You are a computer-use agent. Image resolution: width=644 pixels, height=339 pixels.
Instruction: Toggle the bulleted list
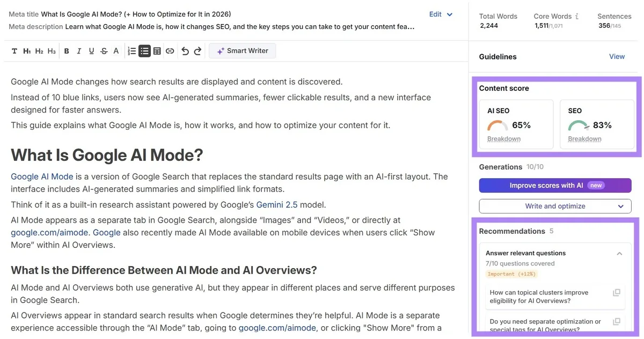coord(144,51)
